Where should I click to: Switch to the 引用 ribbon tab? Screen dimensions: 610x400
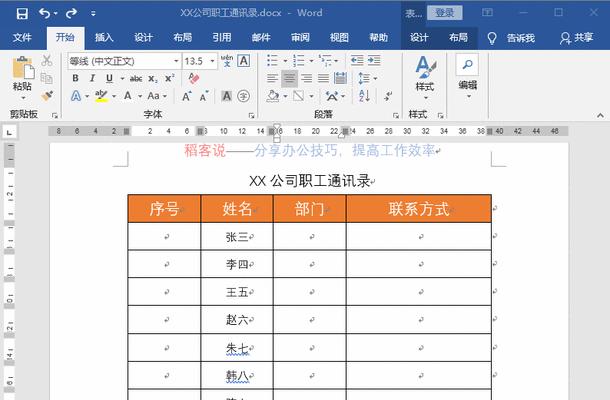222,37
